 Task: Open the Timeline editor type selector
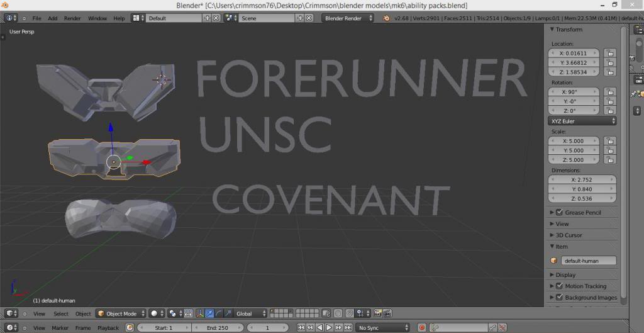[11, 328]
